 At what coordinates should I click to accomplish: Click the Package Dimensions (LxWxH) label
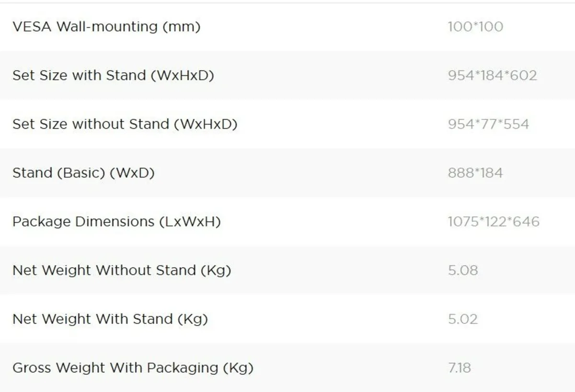coord(116,222)
